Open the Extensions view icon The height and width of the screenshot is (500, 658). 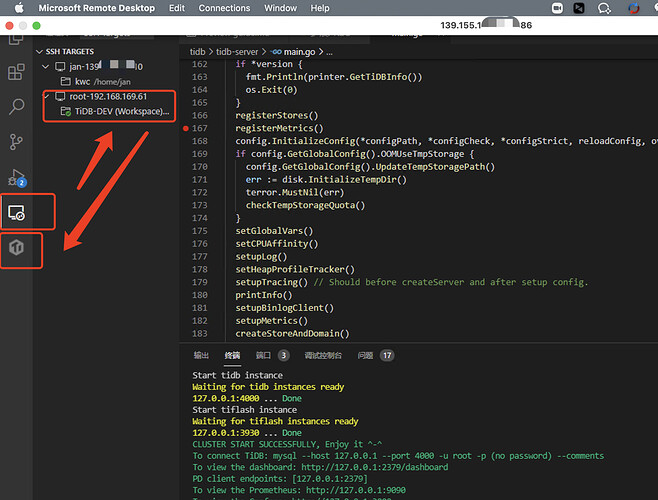[16, 72]
